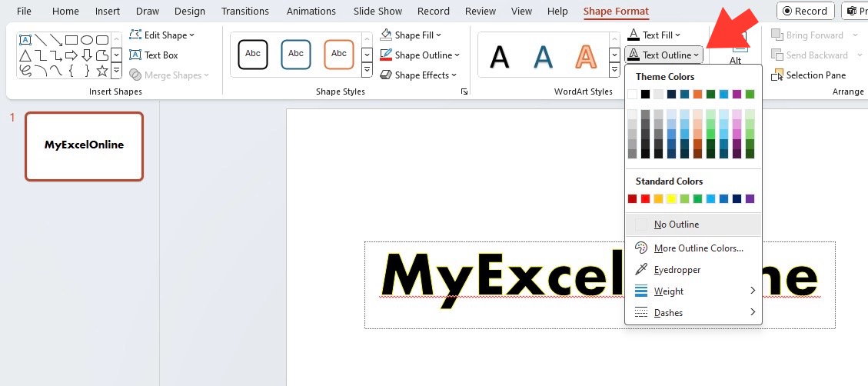868x386 pixels.
Task: Expand the WordArt Styles gallery More arrow
Action: pos(614,70)
